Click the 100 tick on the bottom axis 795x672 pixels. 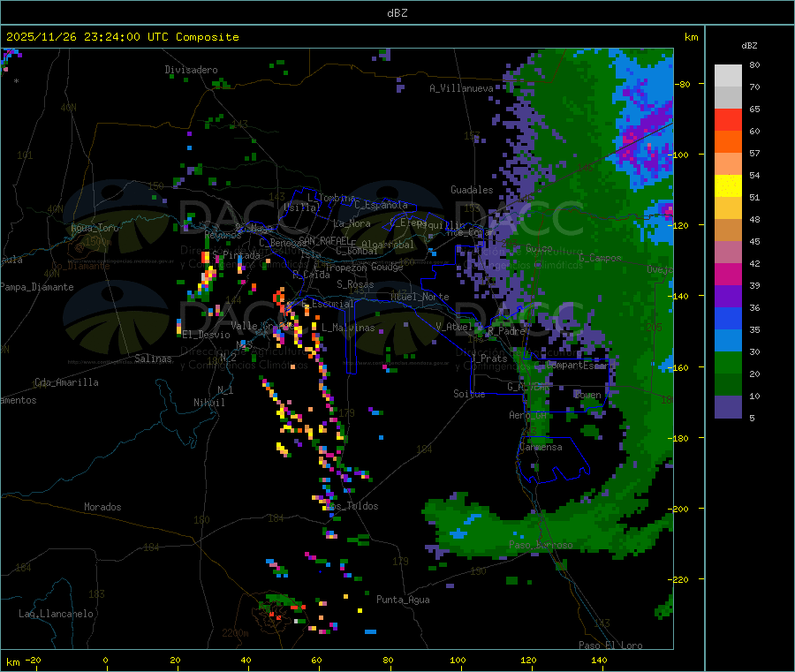[x=458, y=660]
